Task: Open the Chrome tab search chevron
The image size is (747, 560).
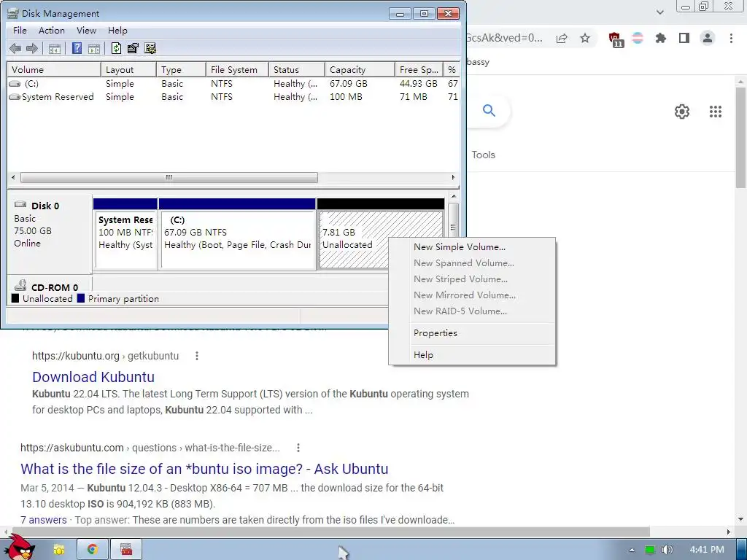Action: coord(659,12)
